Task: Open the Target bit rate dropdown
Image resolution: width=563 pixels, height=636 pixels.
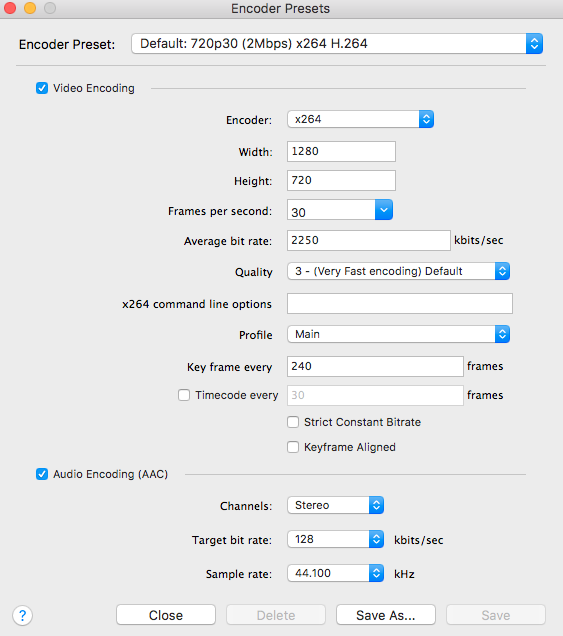Action: click(x=335, y=539)
